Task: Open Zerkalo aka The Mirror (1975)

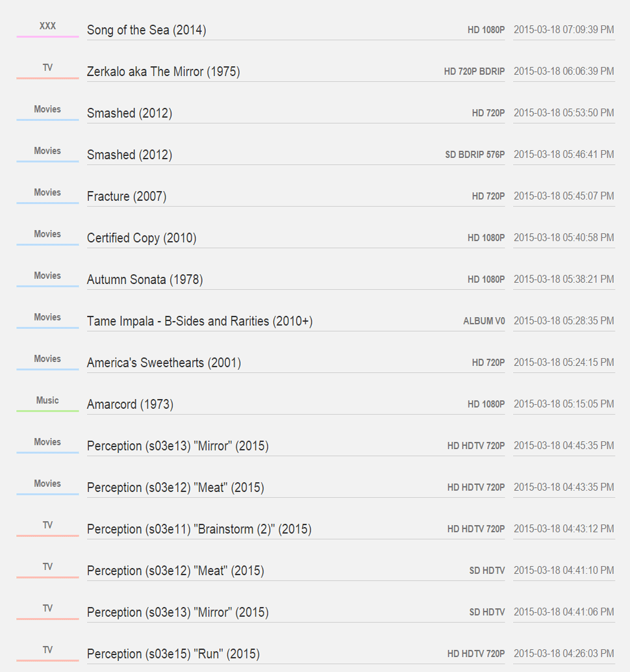Action: pos(163,71)
